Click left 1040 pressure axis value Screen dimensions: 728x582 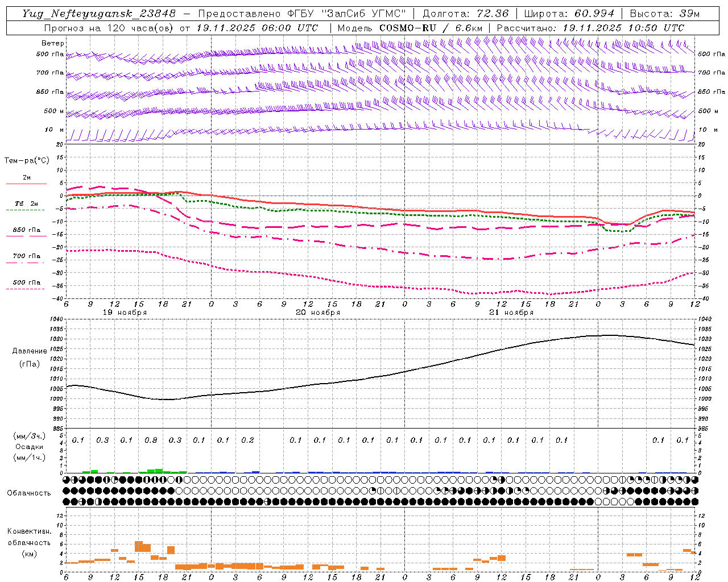coord(57,319)
